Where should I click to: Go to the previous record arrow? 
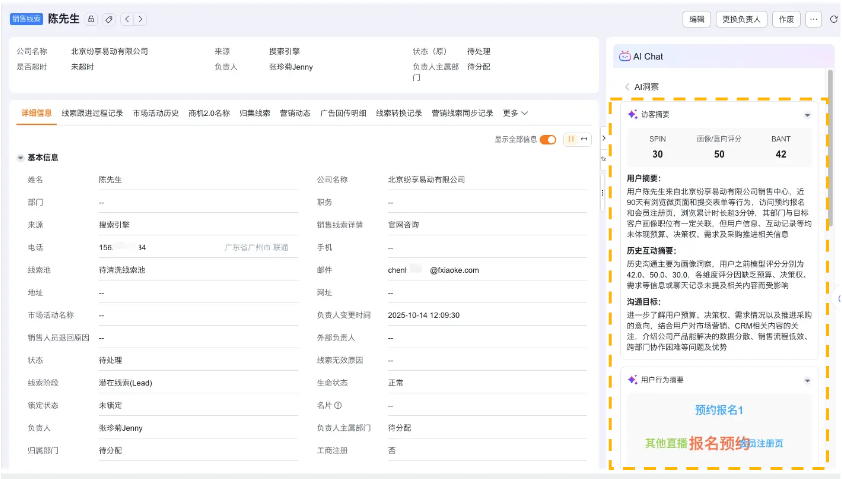click(126, 18)
